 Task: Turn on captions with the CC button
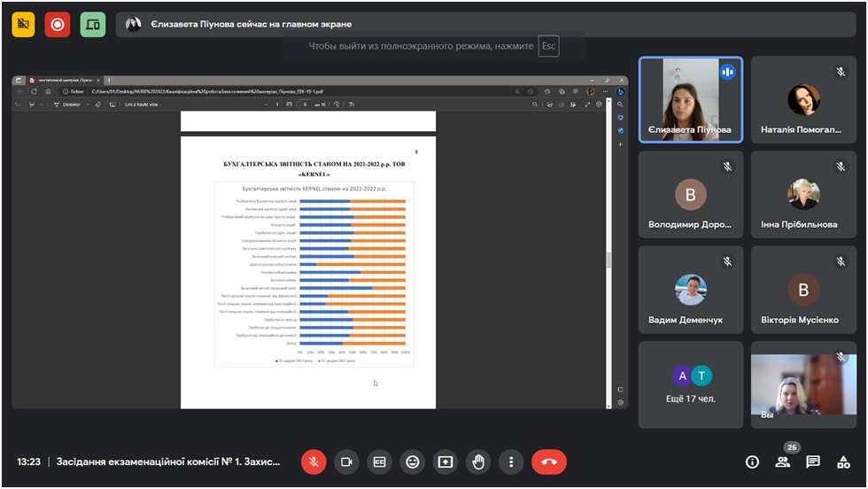379,462
